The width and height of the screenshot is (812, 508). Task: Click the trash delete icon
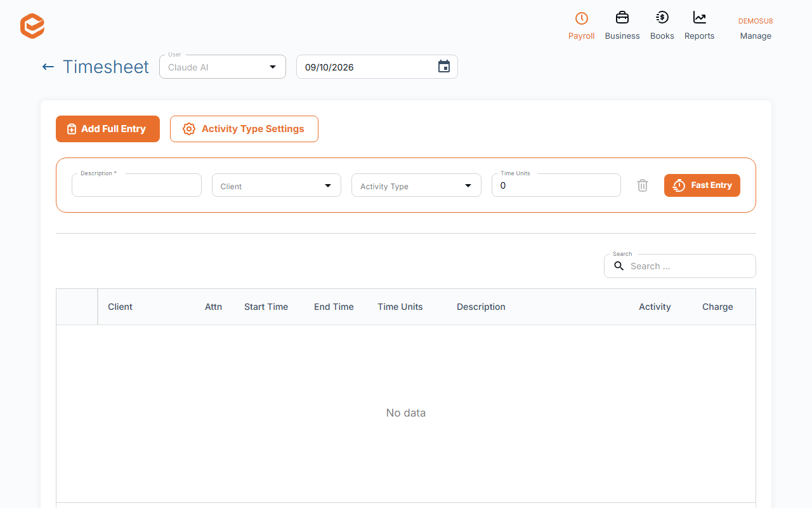[x=643, y=185]
